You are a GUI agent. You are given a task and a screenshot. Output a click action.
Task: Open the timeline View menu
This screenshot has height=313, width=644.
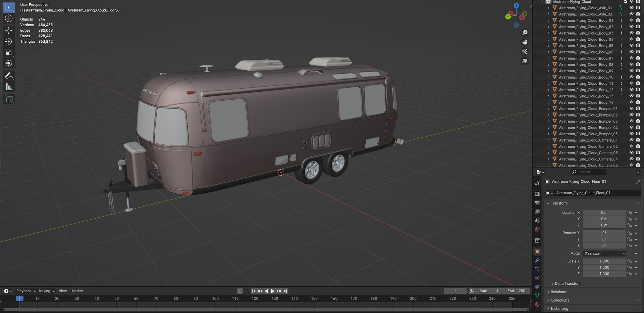tap(63, 291)
